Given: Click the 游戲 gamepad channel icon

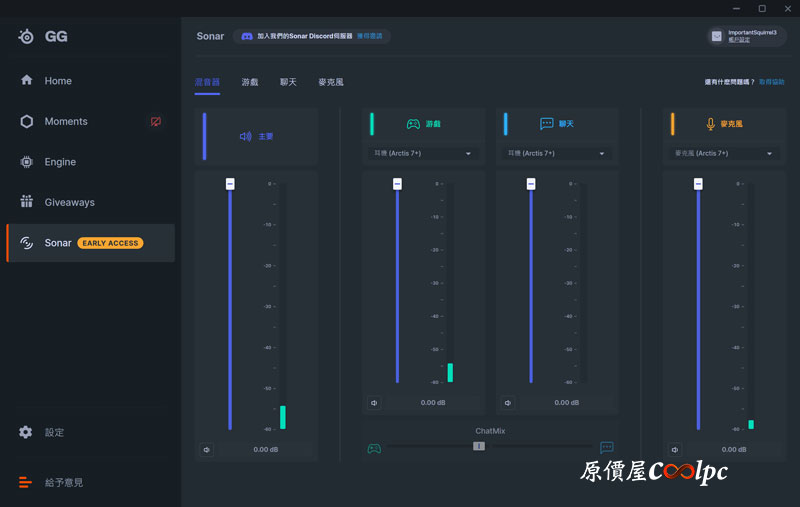Looking at the screenshot, I should coord(413,124).
